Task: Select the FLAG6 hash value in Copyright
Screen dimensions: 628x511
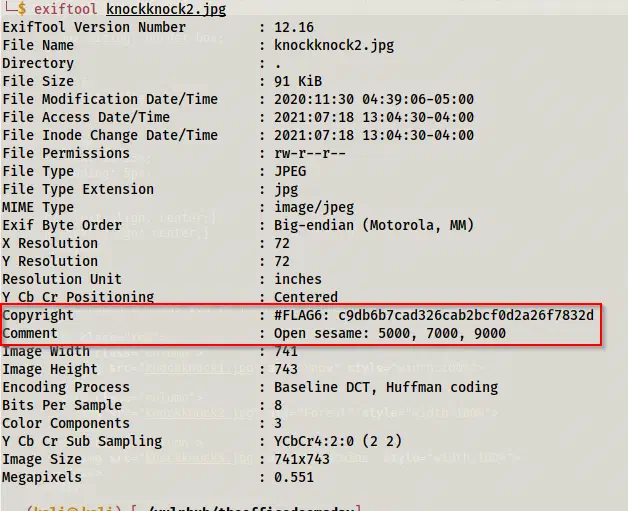Action: pos(466,315)
